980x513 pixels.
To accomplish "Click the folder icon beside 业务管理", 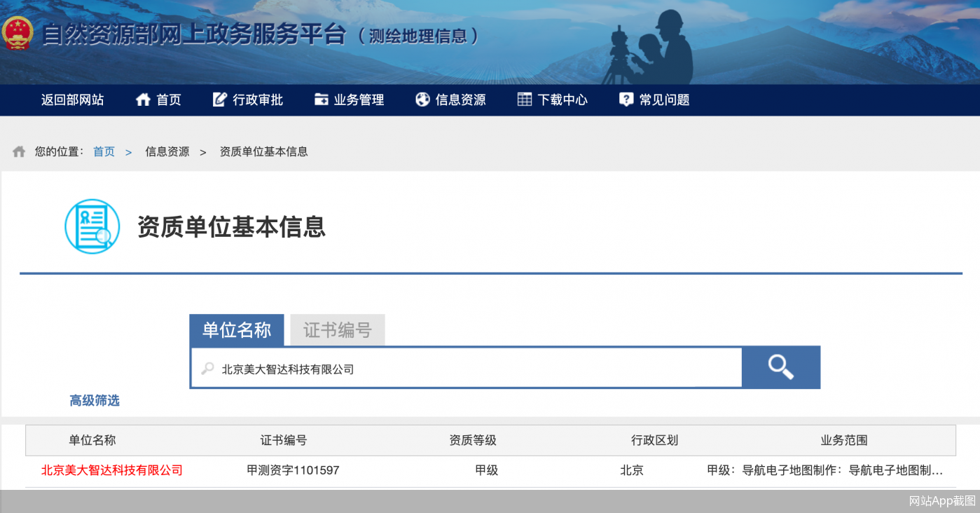I will pos(322,100).
